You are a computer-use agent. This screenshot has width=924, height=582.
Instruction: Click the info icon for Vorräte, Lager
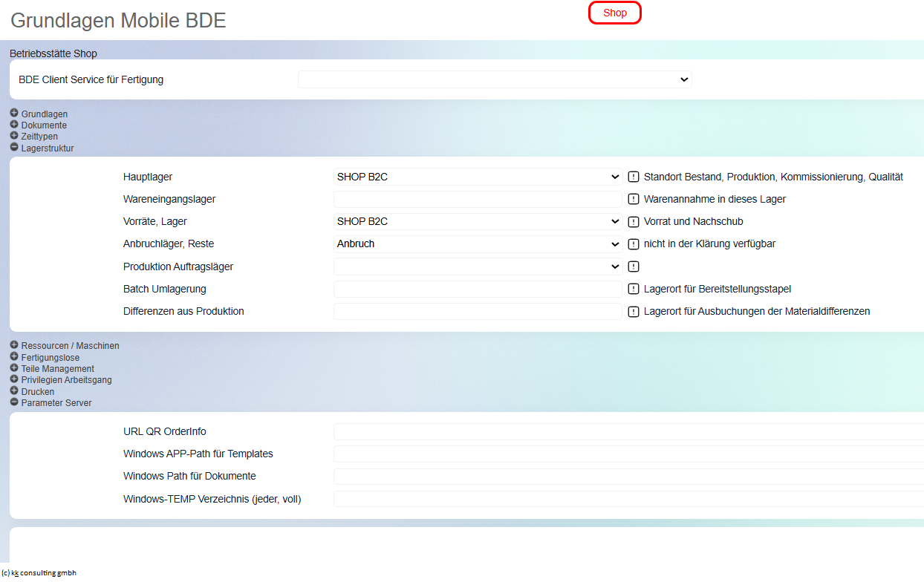[x=634, y=221]
